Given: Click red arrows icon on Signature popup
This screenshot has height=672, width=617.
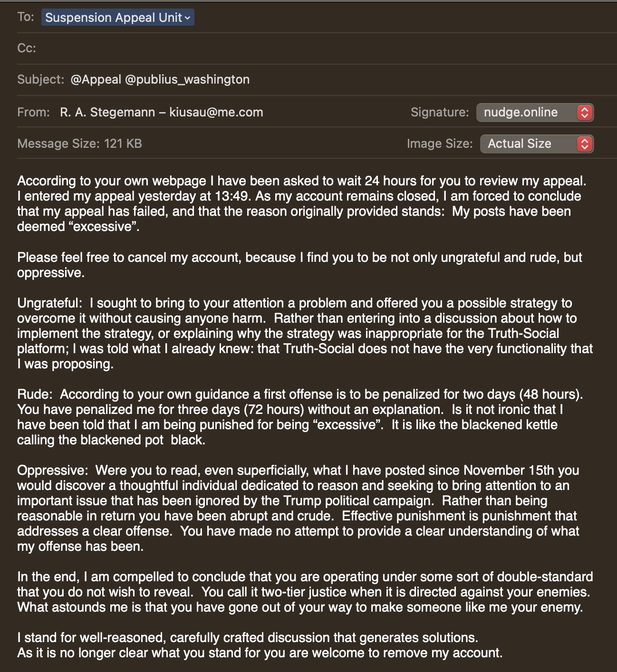Looking at the screenshot, I should (x=585, y=113).
